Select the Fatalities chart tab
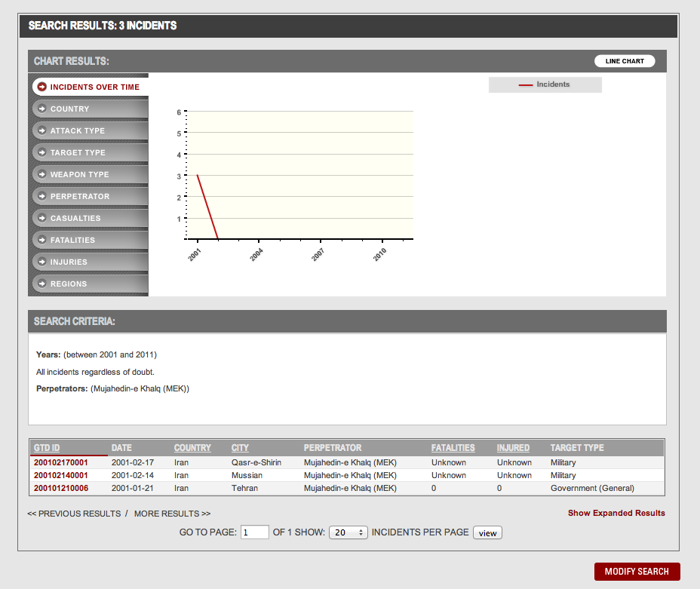This screenshot has height=589, width=700. tap(72, 241)
